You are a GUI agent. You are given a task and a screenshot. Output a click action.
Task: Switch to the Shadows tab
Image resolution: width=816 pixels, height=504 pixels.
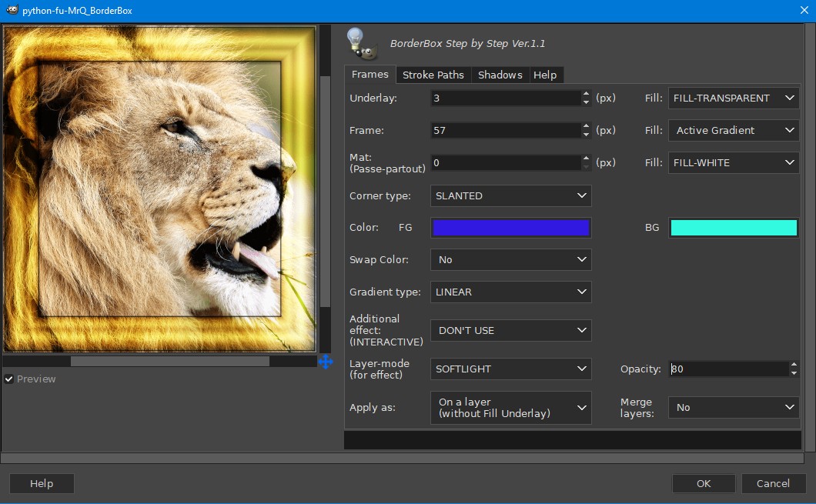click(x=500, y=75)
